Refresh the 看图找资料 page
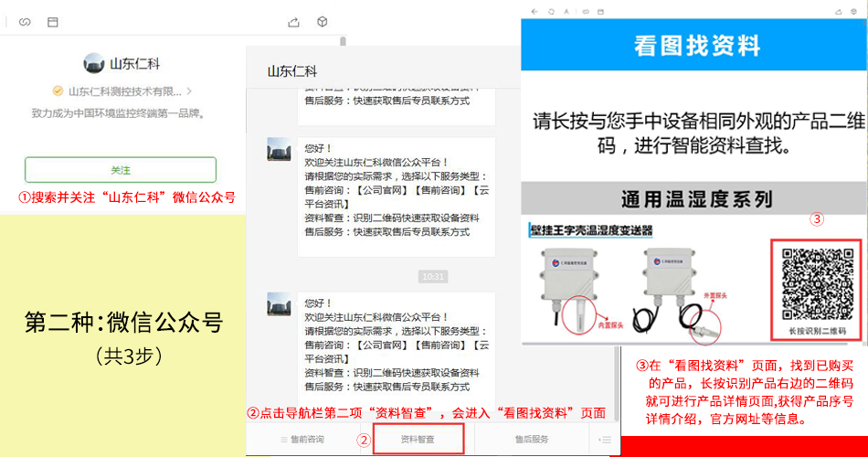 (550, 11)
